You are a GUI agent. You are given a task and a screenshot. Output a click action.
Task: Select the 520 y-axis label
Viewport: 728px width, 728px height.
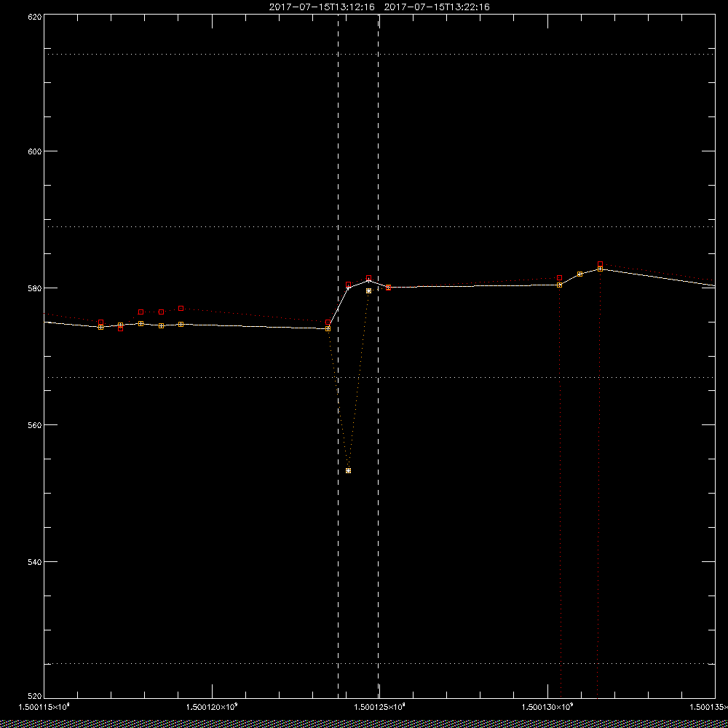[35, 696]
